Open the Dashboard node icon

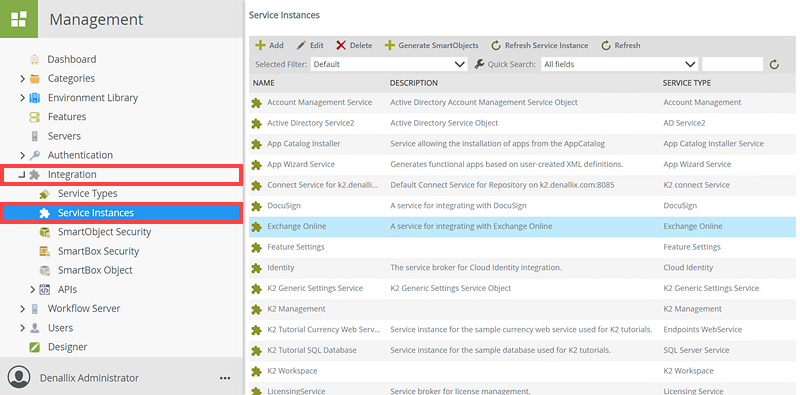tap(35, 59)
